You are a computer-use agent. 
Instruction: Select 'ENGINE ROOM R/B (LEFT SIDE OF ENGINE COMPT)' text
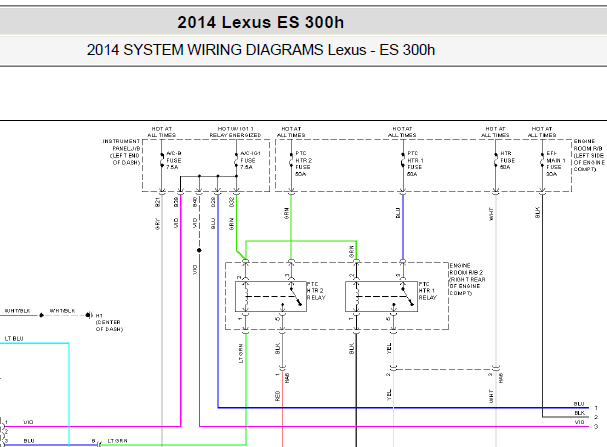tap(588, 155)
